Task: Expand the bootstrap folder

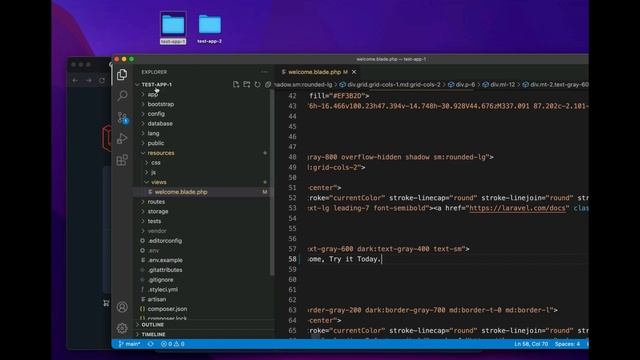Action: click(203, 104)
